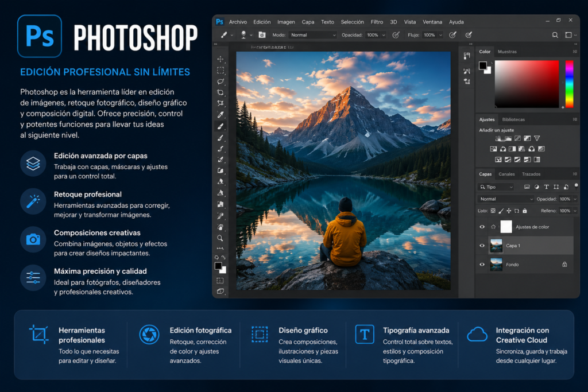Screen dimensions: 588x392
Task: Add an Exposure adjustment
Action: tap(527, 138)
